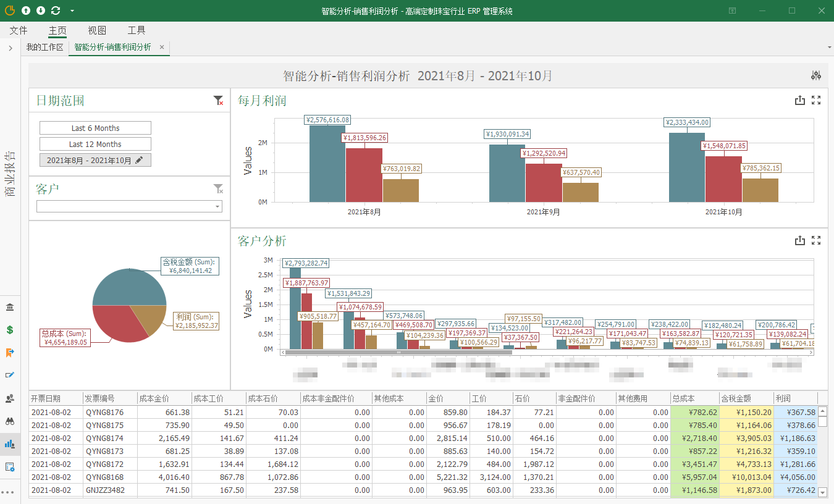
Task: Select the Last 12 Months range
Action: (95, 144)
